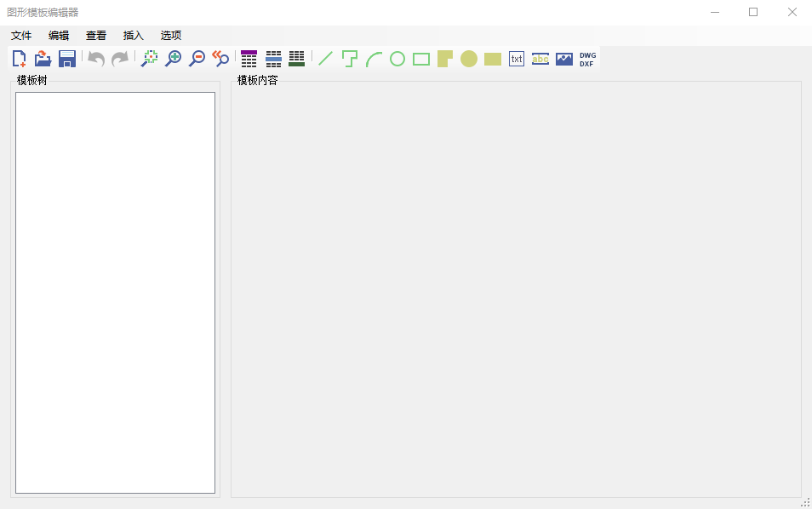The image size is (812, 509).
Task: Insert table with green footer row
Action: (x=297, y=59)
